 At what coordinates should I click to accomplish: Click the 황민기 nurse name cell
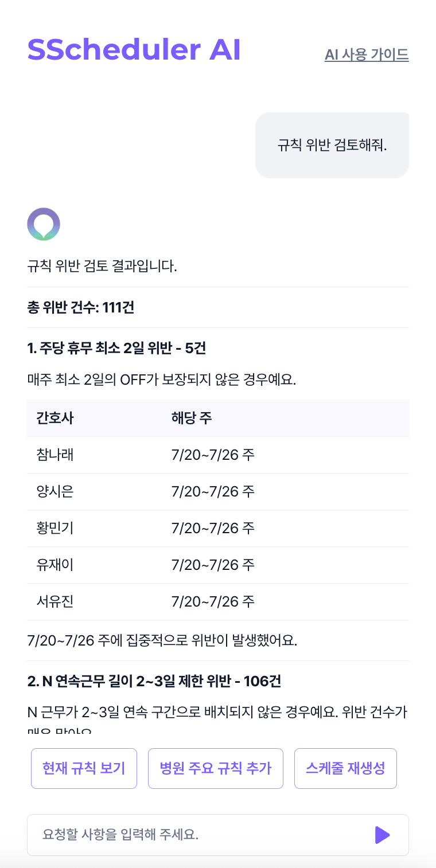point(55,529)
